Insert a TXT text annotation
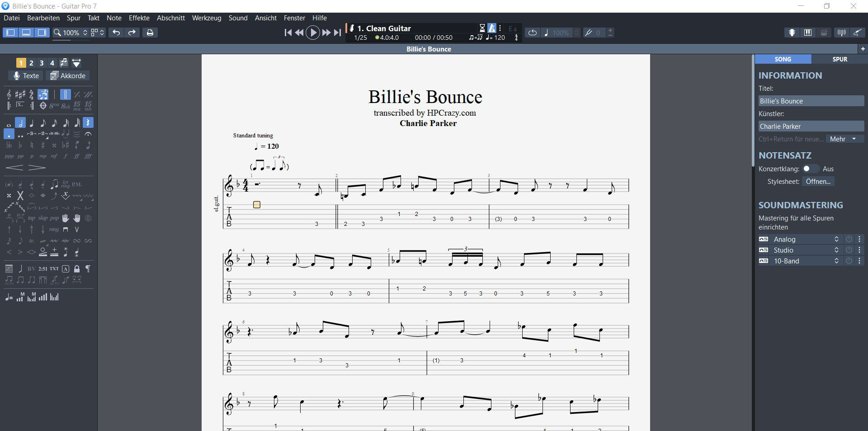 pyautogui.click(x=54, y=269)
